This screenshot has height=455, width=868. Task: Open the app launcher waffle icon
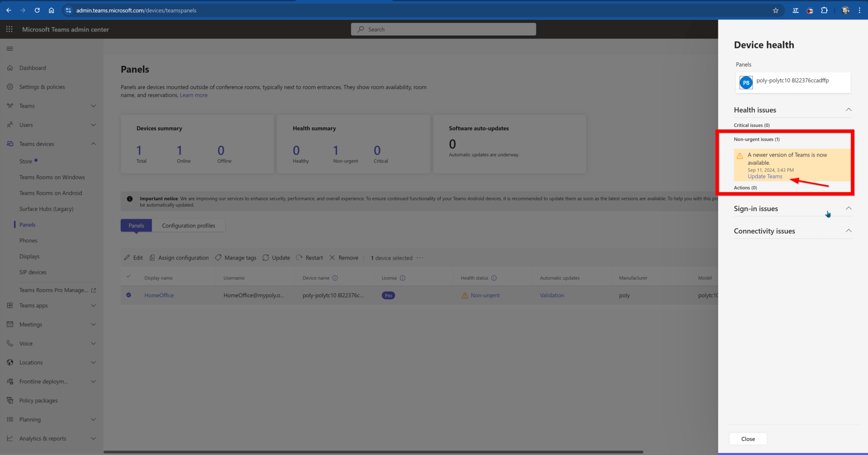9,29
